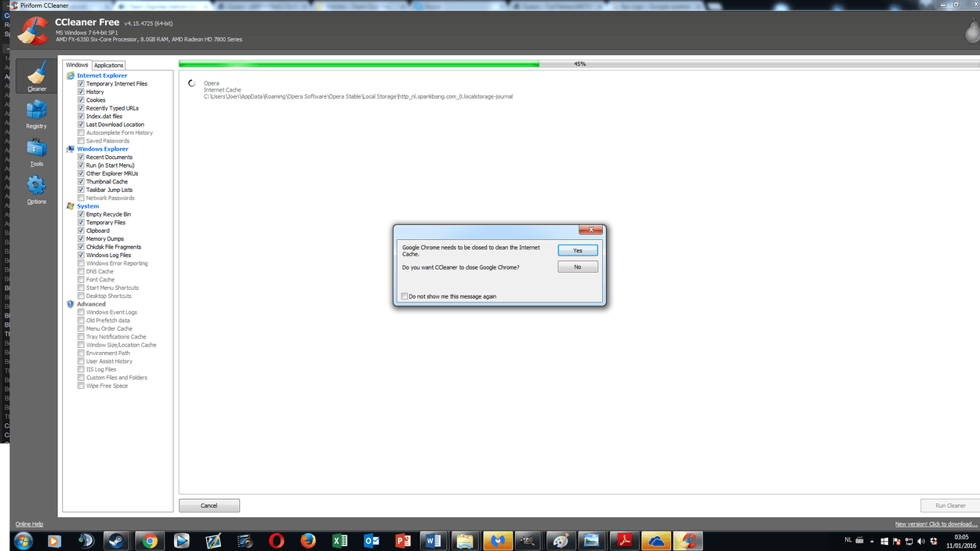Open Excel from the taskbar
Screen dimensions: 980x551
pyautogui.click(x=339, y=541)
